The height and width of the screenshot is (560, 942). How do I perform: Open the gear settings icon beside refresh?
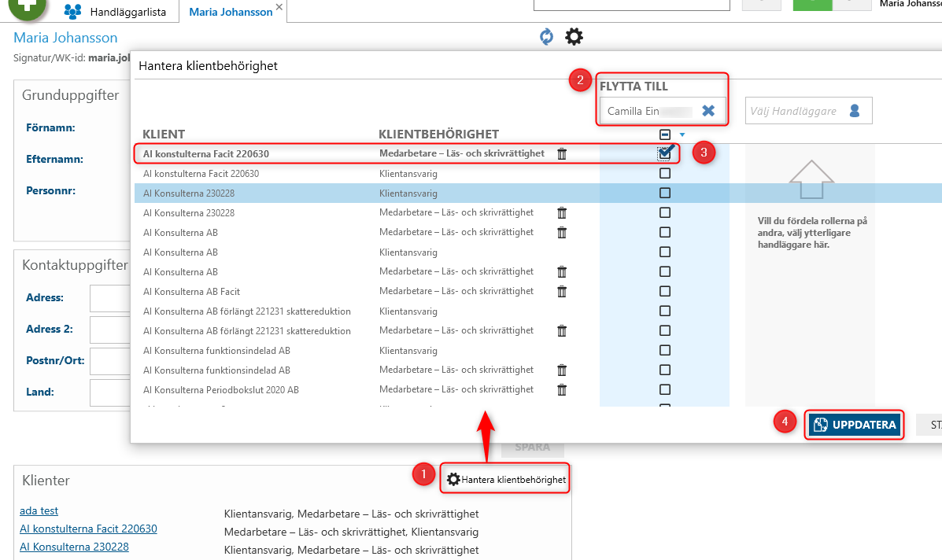574,37
